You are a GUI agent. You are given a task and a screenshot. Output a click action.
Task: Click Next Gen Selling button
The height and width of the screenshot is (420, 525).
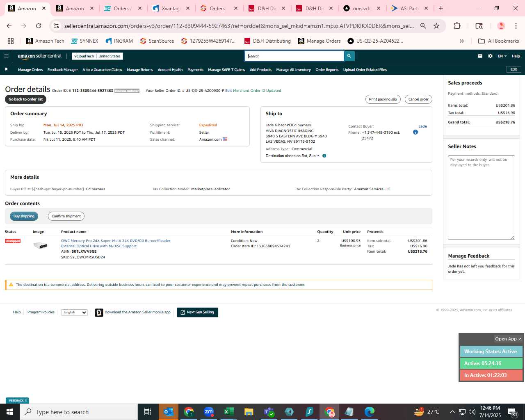[197, 313]
